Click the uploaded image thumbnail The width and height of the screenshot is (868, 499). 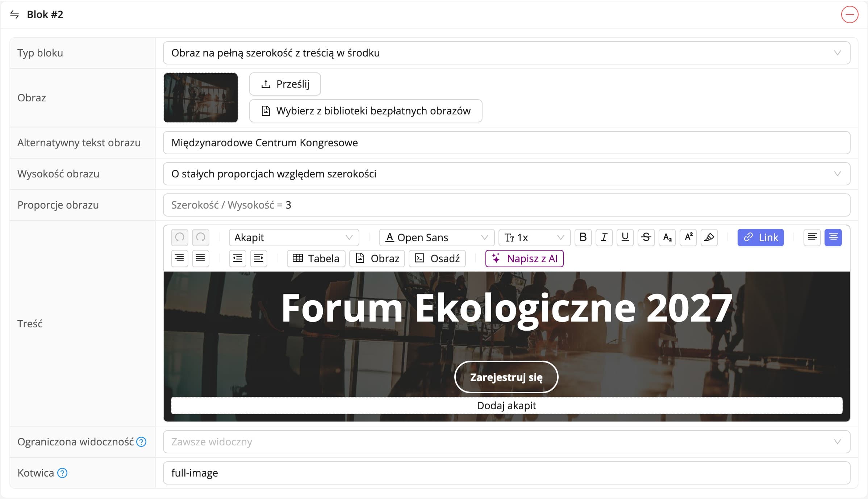coord(201,98)
